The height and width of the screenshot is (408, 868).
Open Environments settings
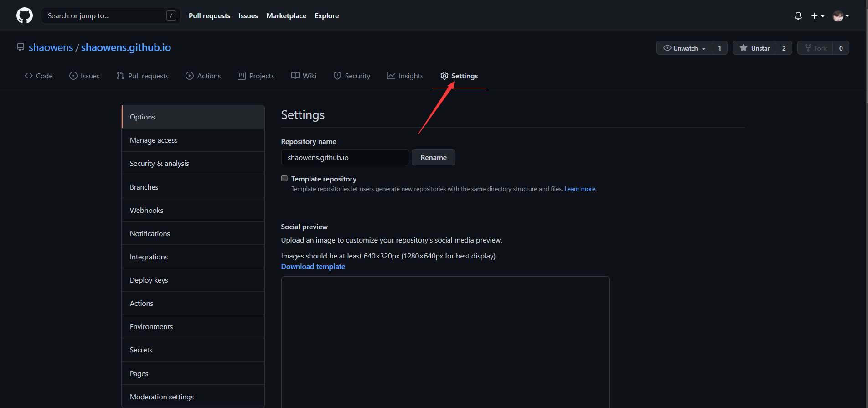pos(193,326)
